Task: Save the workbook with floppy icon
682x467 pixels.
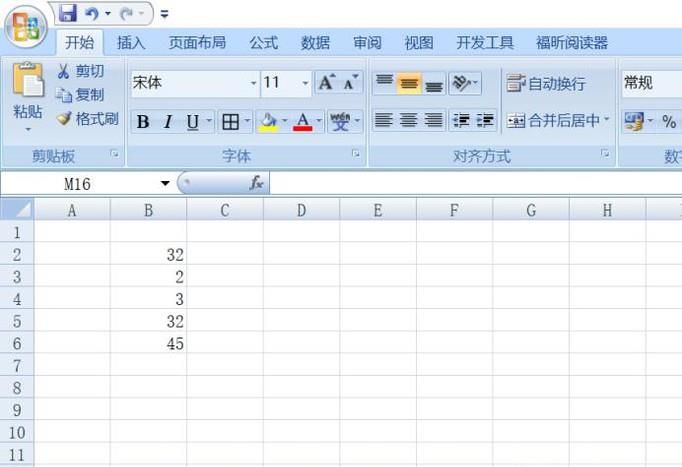Action: pyautogui.click(x=68, y=13)
